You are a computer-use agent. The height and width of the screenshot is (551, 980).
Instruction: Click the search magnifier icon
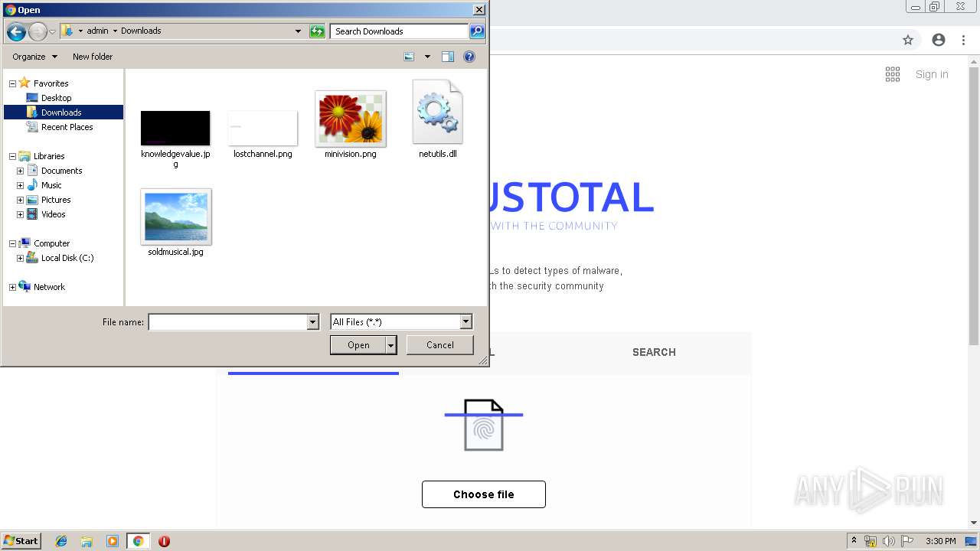click(x=477, y=31)
